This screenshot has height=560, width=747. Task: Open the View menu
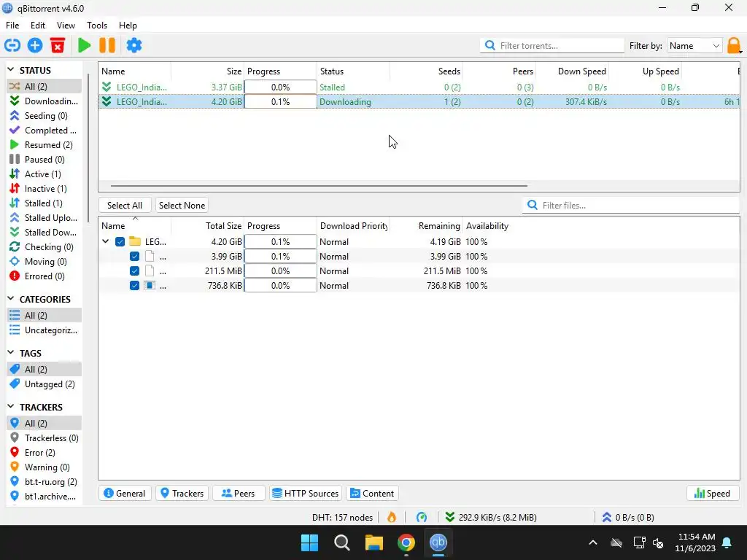click(66, 26)
